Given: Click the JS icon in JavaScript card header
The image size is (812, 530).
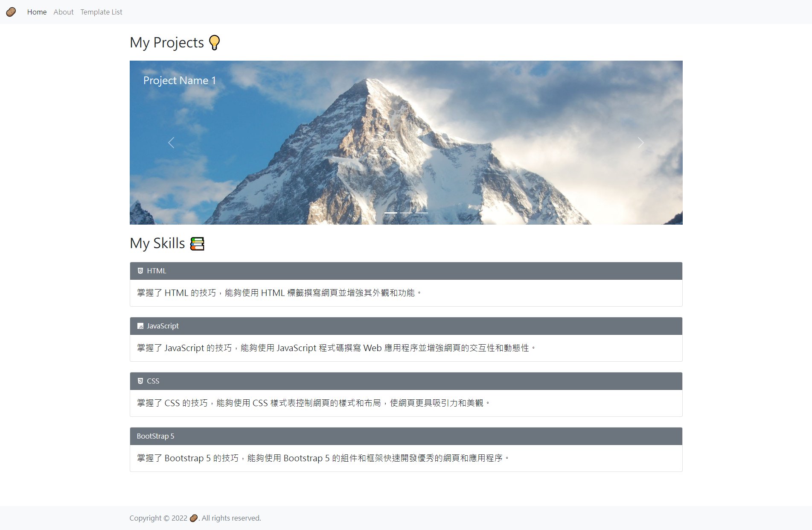Looking at the screenshot, I should click(140, 326).
